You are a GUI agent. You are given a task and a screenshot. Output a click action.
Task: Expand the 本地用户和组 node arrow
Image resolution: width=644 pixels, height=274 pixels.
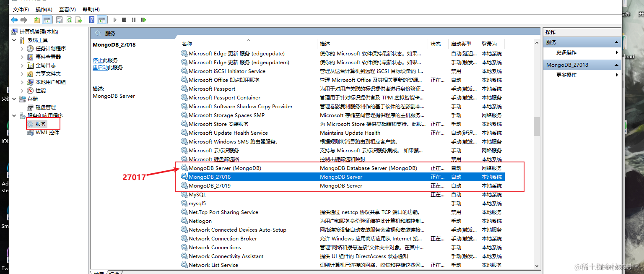(22, 82)
